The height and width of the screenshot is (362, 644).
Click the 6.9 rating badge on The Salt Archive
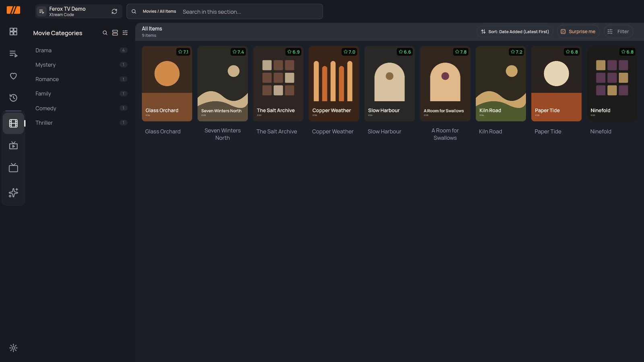tap(293, 52)
